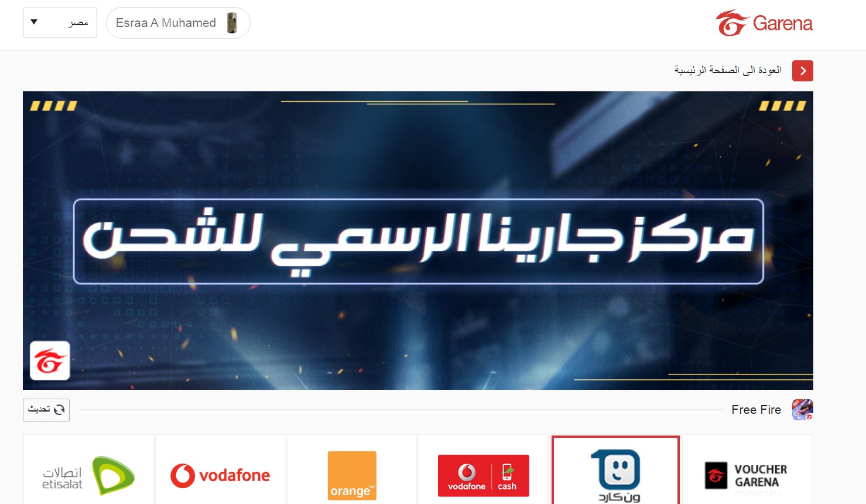Click Esraa A Muhamed profile avatar
The height and width of the screenshot is (504, 866).
point(232,23)
